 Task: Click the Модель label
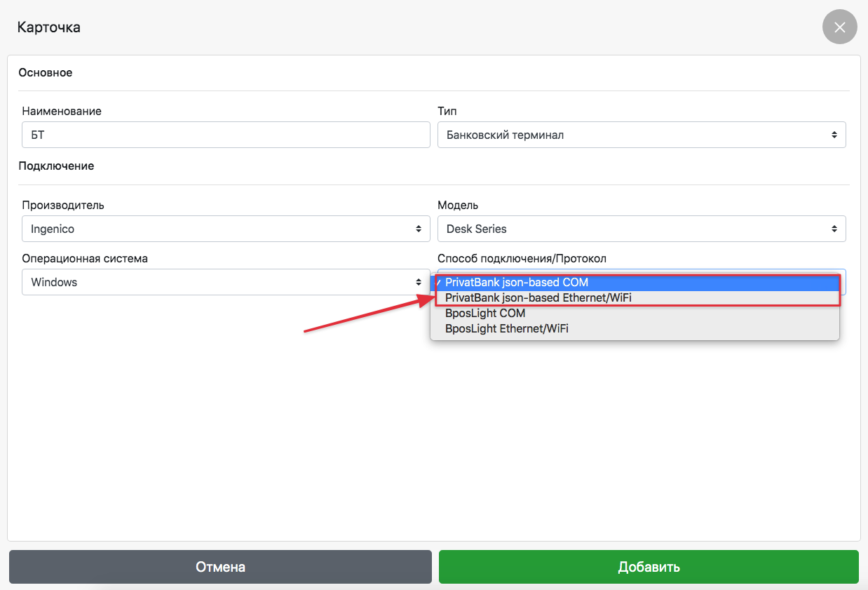[x=458, y=205]
